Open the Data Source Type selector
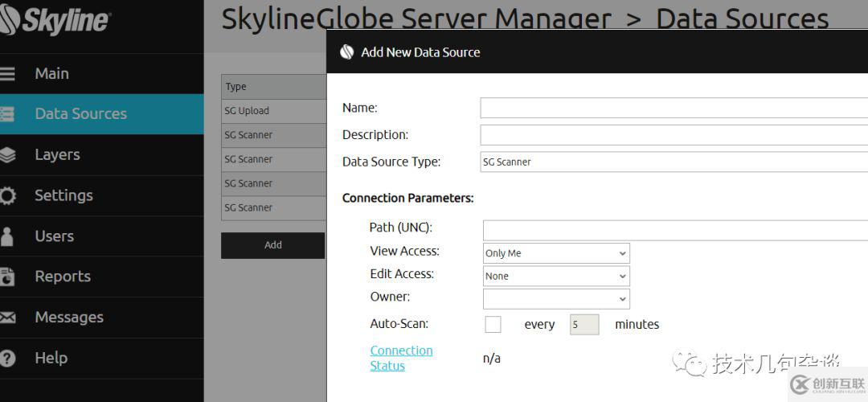The width and height of the screenshot is (868, 402). pos(674,162)
